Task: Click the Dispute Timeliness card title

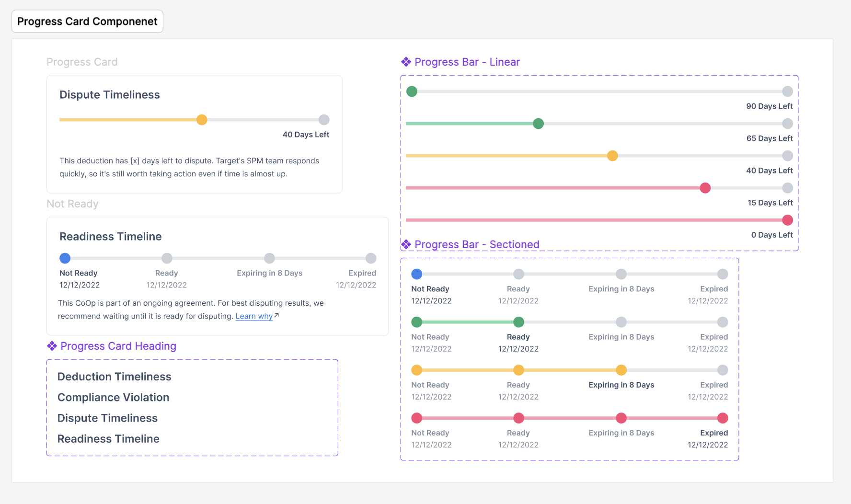Action: (x=110, y=94)
